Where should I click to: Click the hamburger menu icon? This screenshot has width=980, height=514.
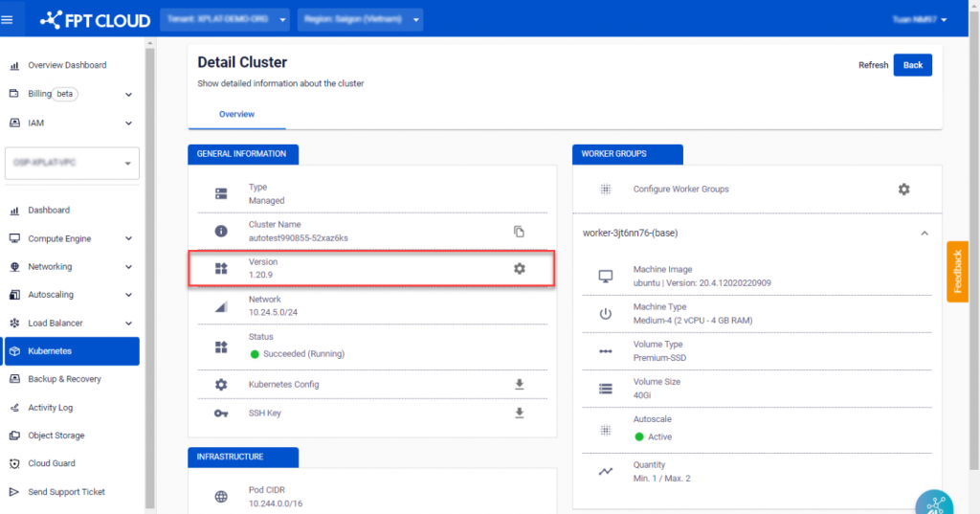[8, 19]
